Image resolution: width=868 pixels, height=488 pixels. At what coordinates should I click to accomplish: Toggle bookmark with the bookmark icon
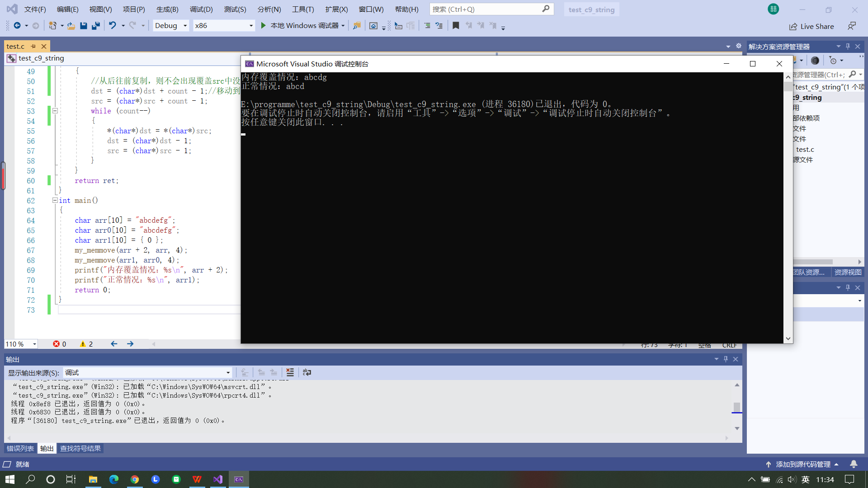point(456,26)
